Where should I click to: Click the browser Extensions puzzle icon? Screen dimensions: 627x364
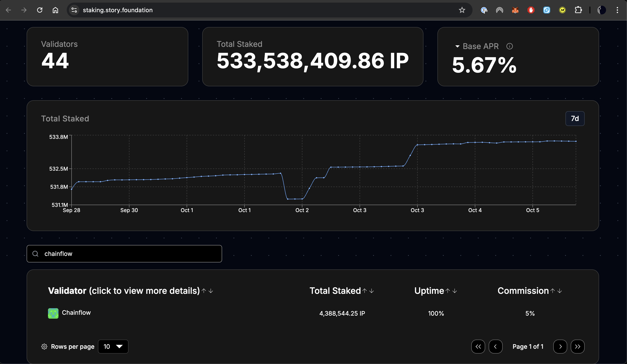pyautogui.click(x=578, y=10)
